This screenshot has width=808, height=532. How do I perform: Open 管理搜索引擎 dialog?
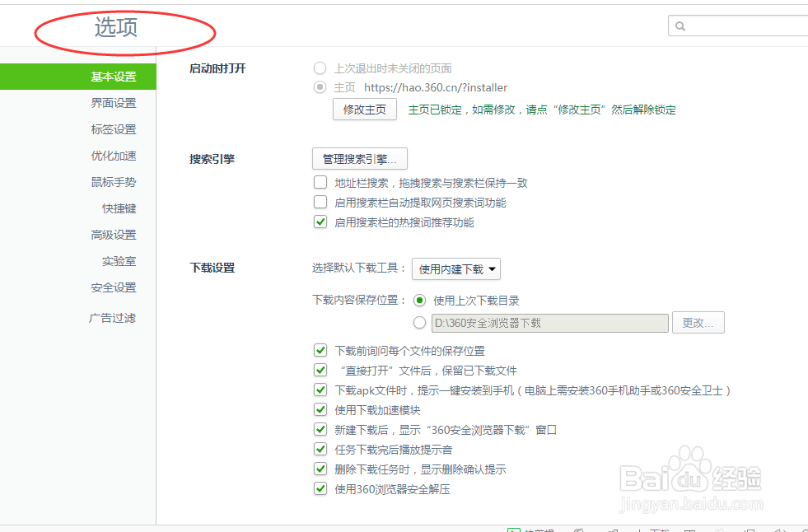point(360,159)
